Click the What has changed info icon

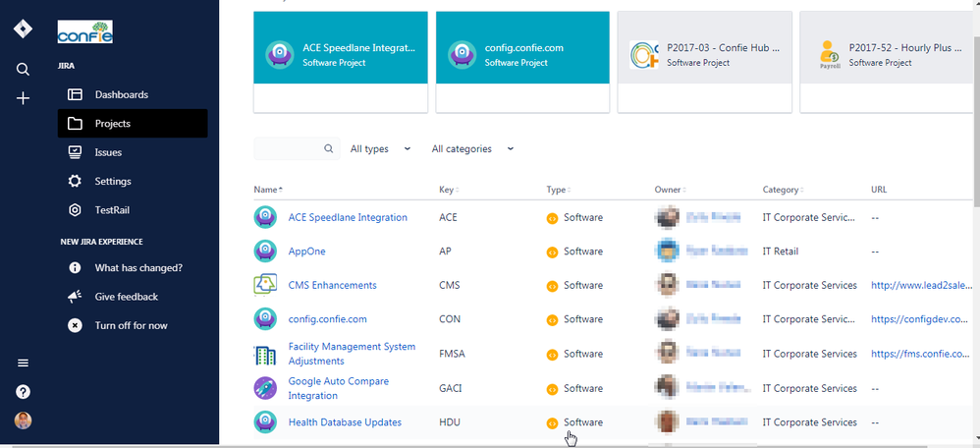75,268
